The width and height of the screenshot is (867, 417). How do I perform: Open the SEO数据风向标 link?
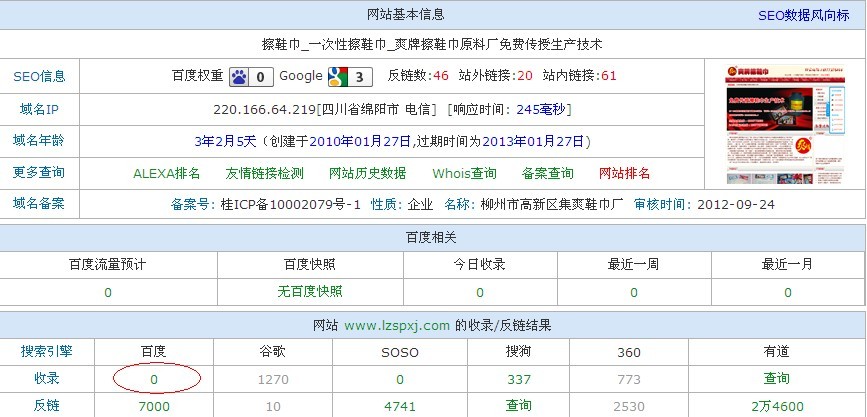(803, 15)
